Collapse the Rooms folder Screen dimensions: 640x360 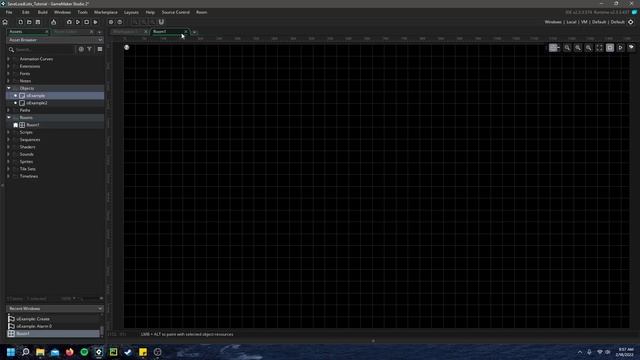point(9,118)
